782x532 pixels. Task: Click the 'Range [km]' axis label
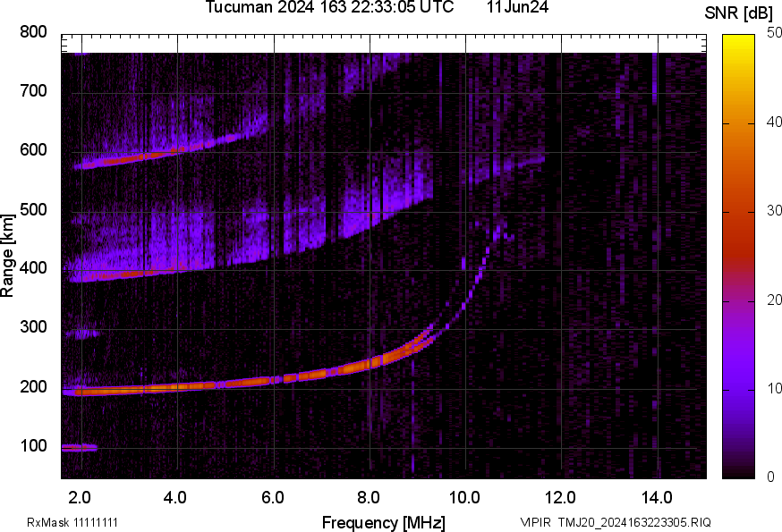(x=7, y=256)
